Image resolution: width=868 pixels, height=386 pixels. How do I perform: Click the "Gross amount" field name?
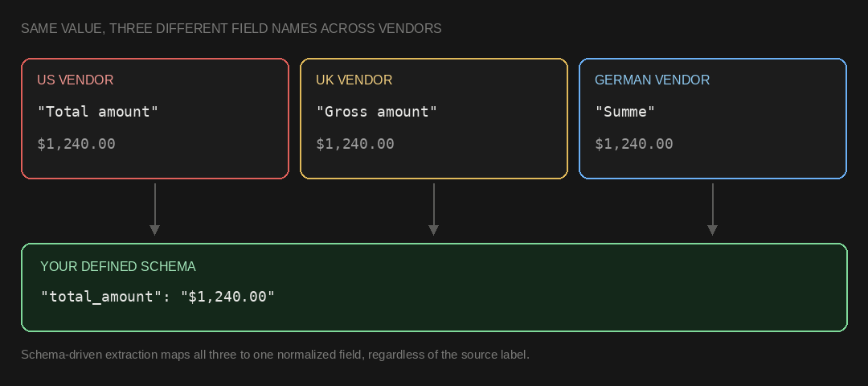[x=377, y=112]
